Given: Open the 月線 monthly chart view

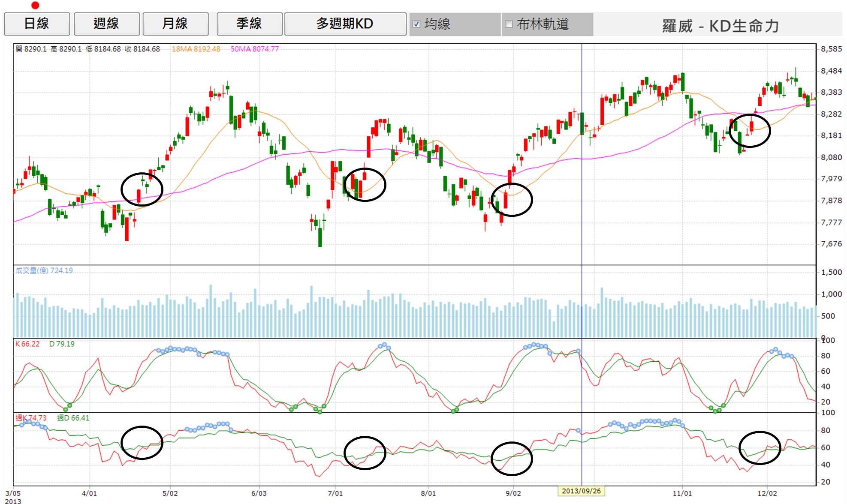Looking at the screenshot, I should click(x=175, y=24).
